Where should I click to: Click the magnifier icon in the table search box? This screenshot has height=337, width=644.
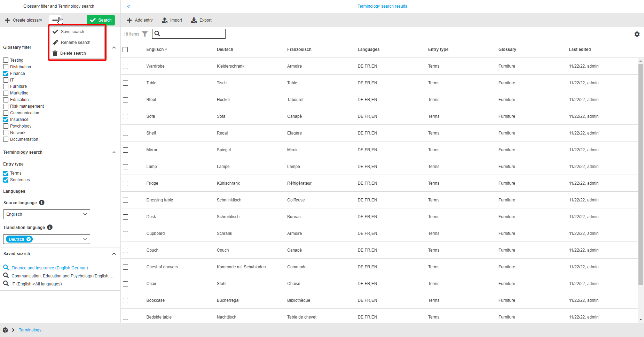point(157,33)
